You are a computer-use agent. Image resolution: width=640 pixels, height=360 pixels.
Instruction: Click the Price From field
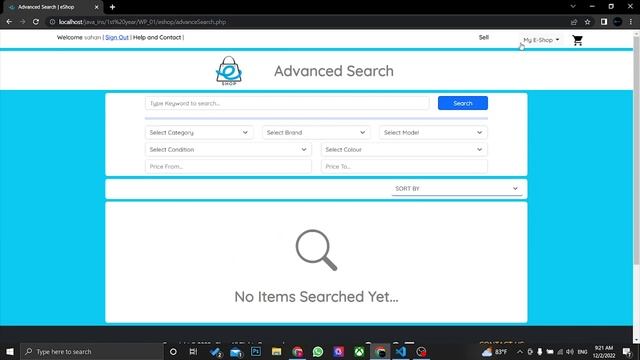pyautogui.click(x=228, y=167)
